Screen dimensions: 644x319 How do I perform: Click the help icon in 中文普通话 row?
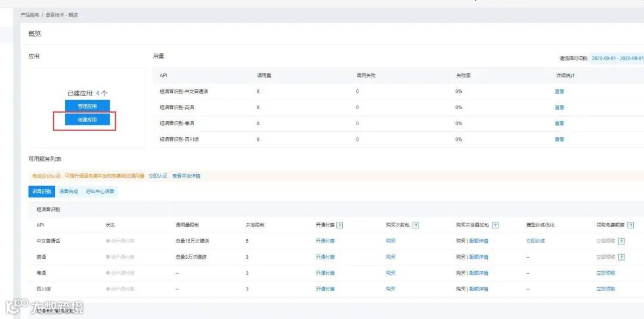(621, 241)
